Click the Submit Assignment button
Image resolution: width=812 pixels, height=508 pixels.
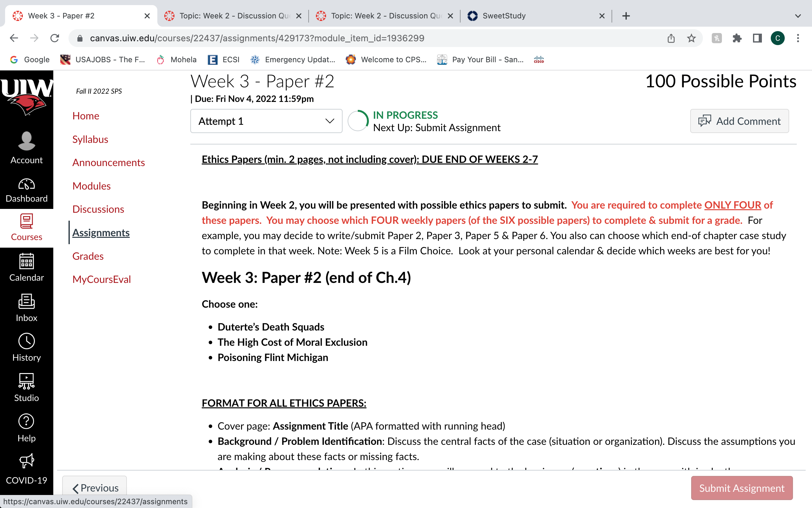pyautogui.click(x=742, y=488)
